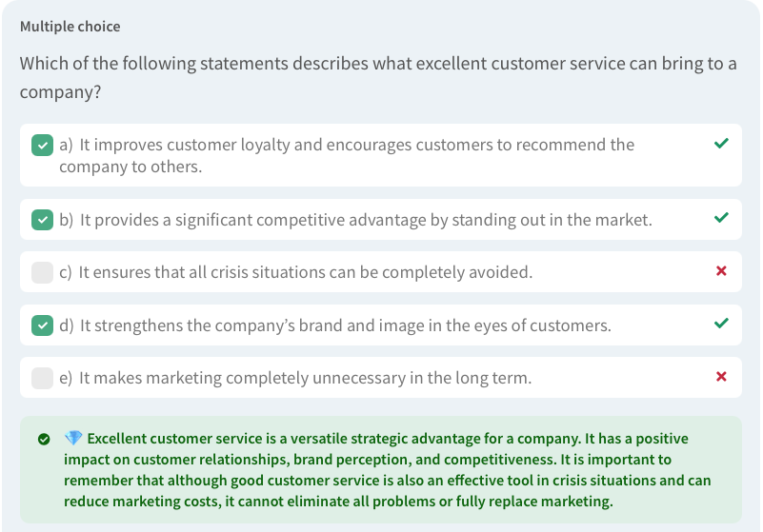
Task: Uncheck option d about brand and image
Action: click(42, 325)
